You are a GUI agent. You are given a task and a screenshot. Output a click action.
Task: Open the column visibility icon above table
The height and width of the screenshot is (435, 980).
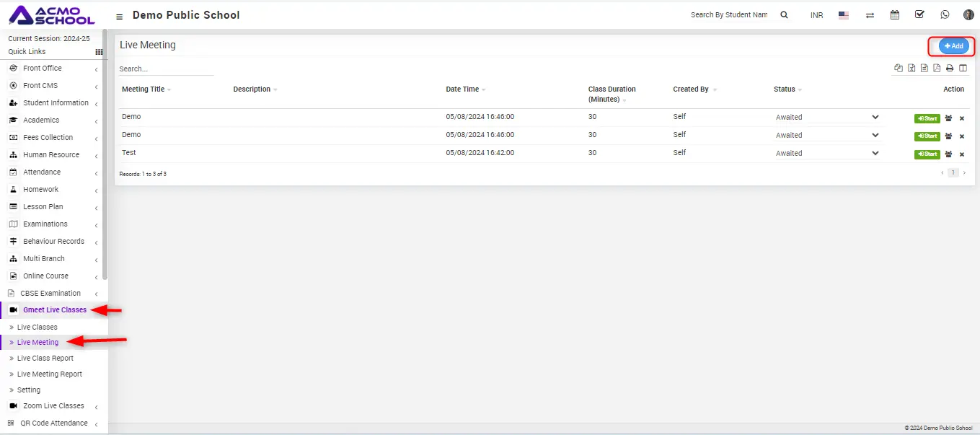point(963,69)
